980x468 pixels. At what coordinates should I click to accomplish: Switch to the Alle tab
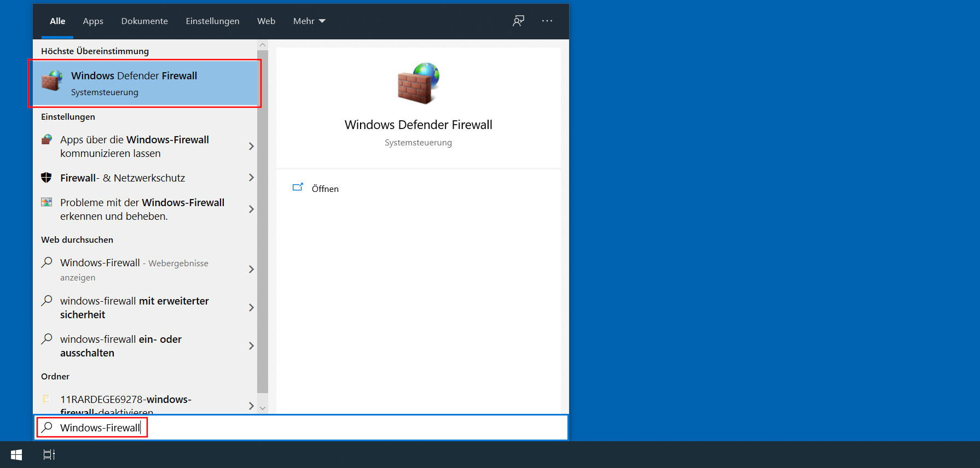click(57, 21)
